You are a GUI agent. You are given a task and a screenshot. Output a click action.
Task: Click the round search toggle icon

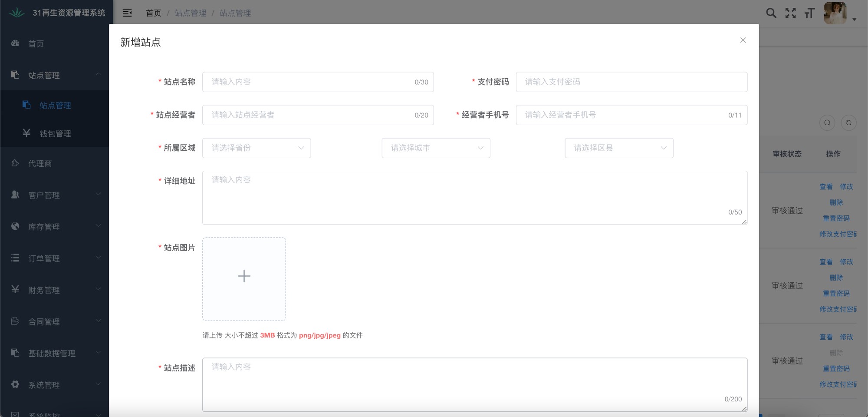coord(827,123)
